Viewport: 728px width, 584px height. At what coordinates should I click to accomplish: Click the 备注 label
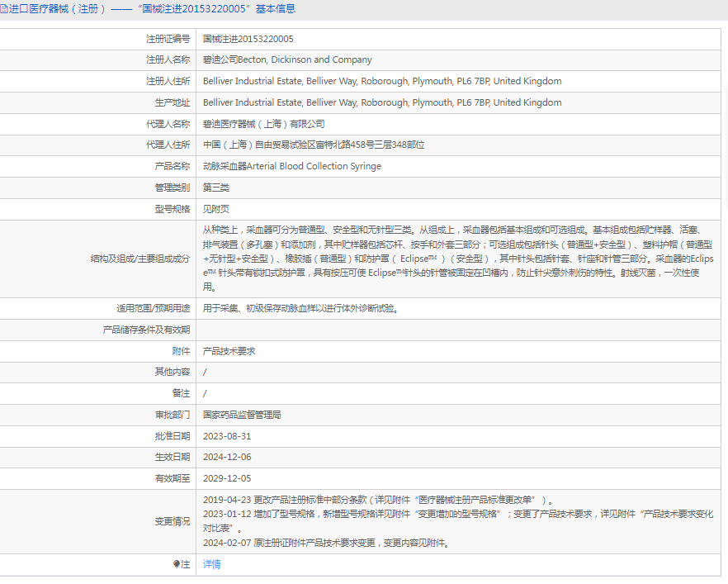(x=181, y=393)
